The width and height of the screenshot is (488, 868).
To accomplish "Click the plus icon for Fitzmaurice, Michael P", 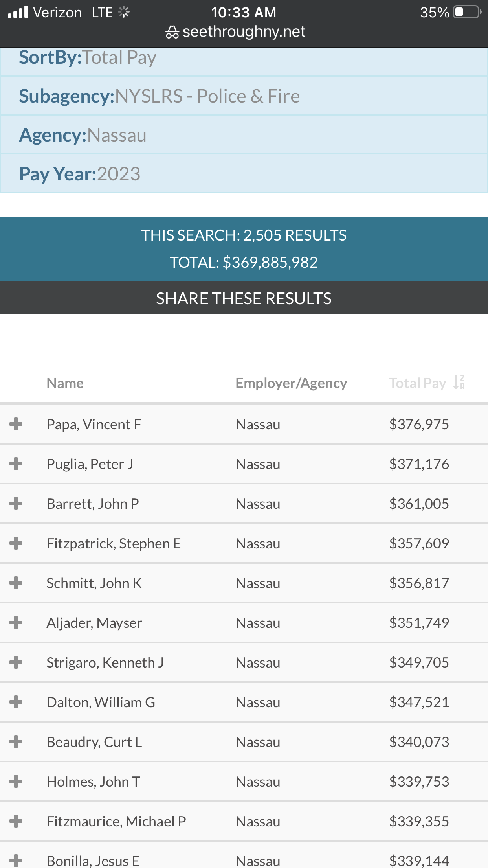I will click(x=16, y=821).
